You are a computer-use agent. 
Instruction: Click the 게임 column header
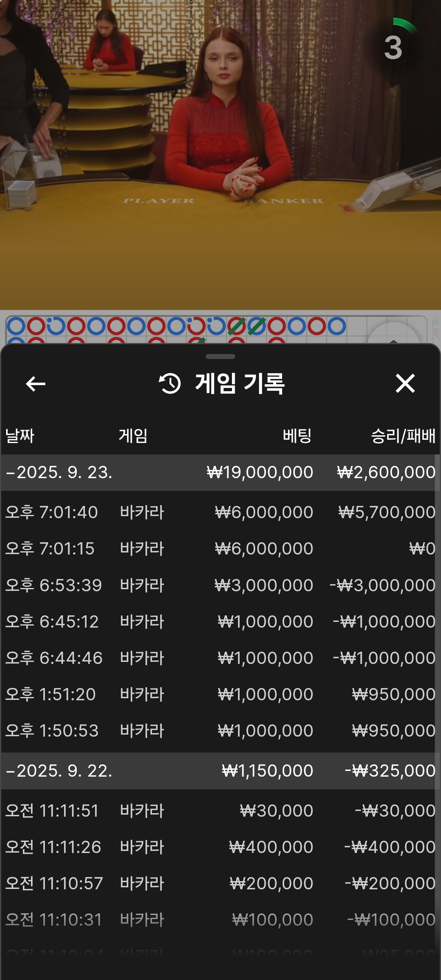coord(133,436)
